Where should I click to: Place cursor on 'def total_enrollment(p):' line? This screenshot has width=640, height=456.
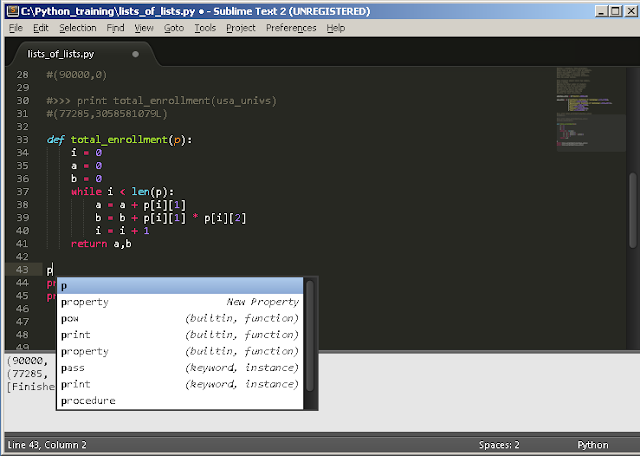pyautogui.click(x=119, y=140)
